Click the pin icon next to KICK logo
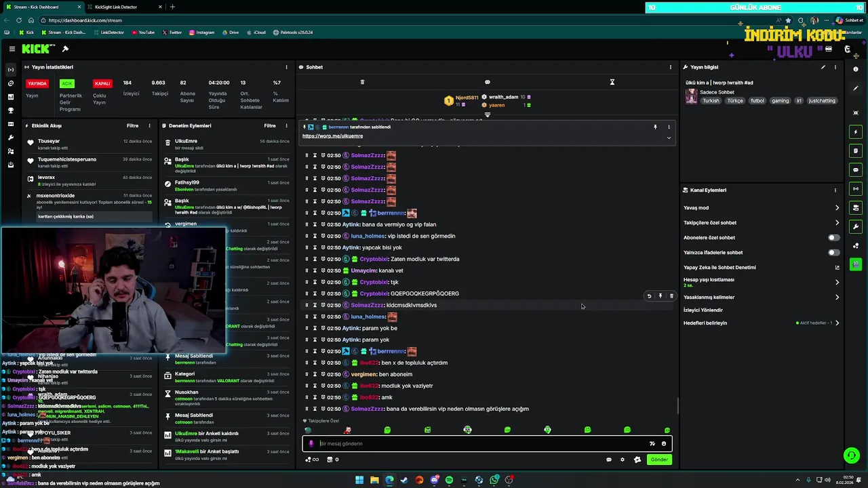 [x=65, y=49]
